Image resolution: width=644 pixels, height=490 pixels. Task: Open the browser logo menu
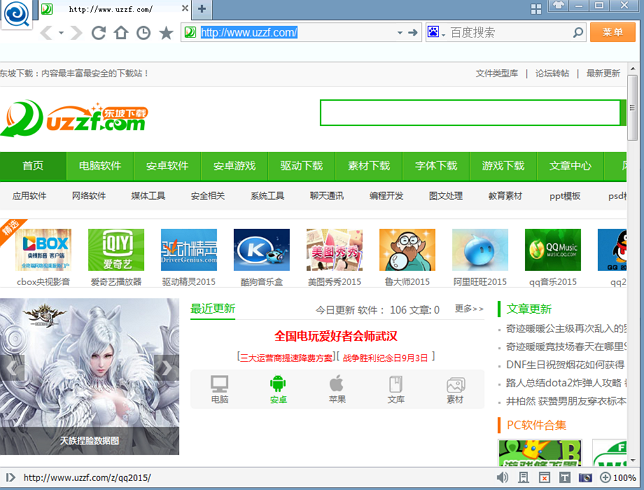click(16, 14)
